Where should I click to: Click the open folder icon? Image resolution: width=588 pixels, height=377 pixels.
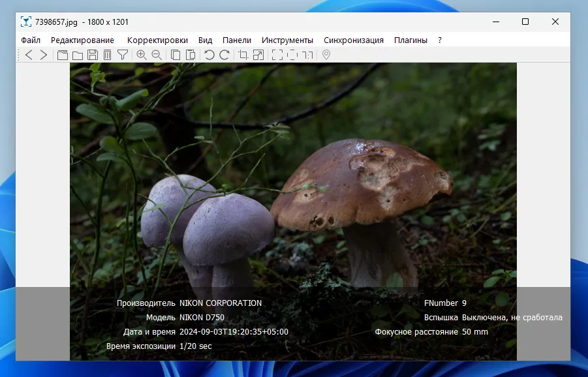tap(78, 55)
